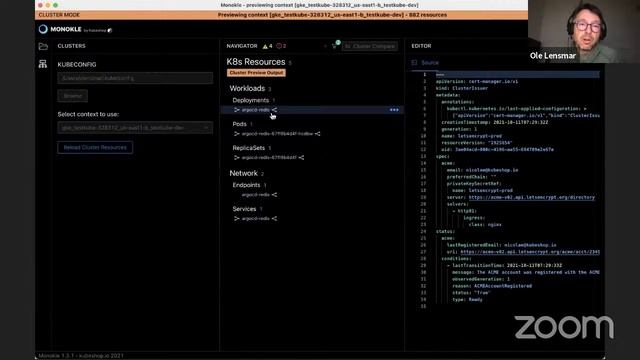
Task: Click outgoing links icon of Endpoints argocd-redis
Action: [x=274, y=195]
